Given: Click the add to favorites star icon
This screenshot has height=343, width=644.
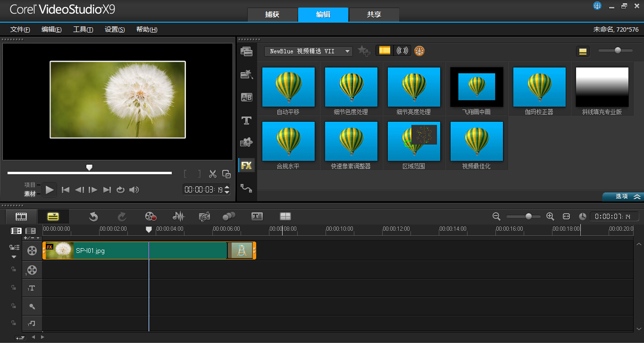Looking at the screenshot, I should coord(363,51).
